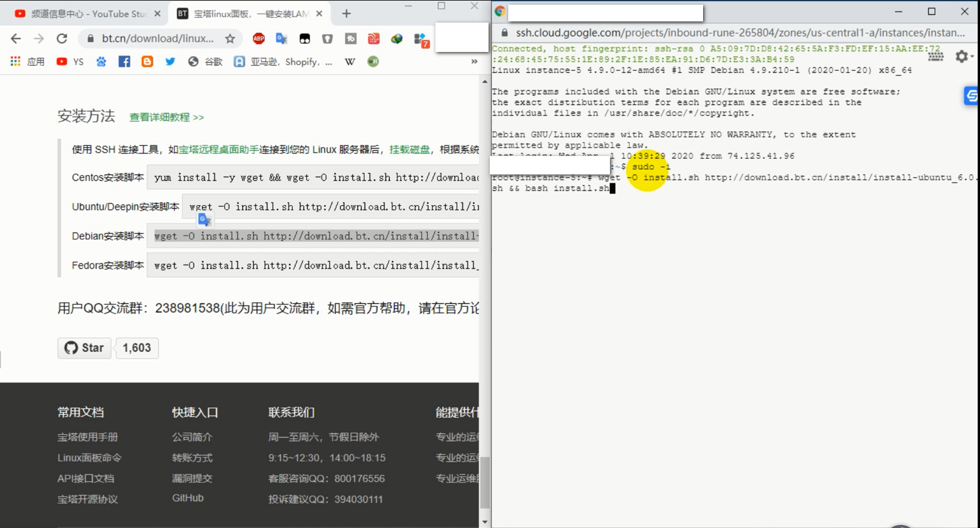Close the 宝塔linux面板 tab

(x=319, y=13)
